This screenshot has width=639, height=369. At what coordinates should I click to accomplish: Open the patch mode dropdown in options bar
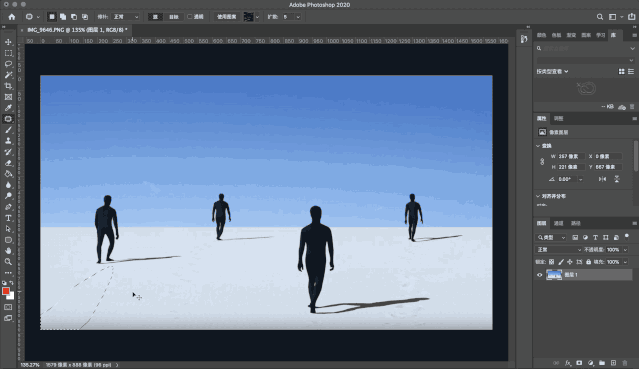pos(125,17)
